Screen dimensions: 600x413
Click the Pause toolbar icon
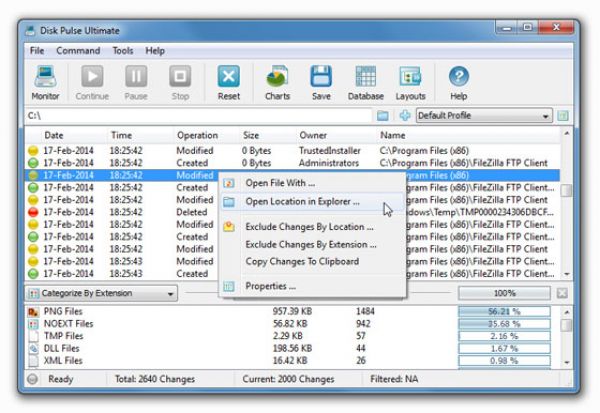tap(136, 78)
